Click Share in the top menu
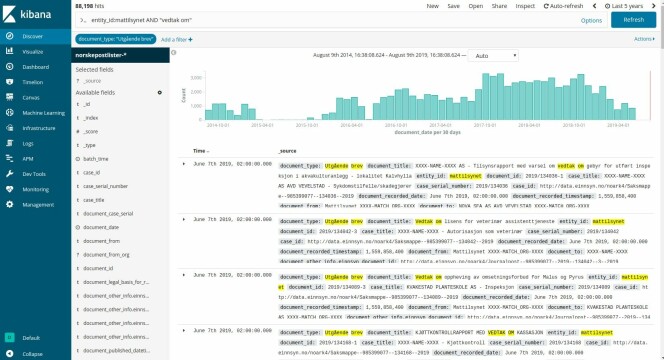 click(x=499, y=6)
